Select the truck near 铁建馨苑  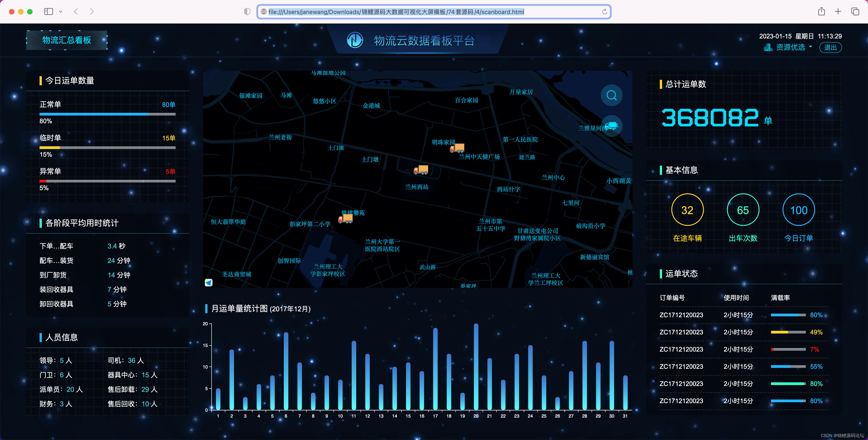pos(345,218)
